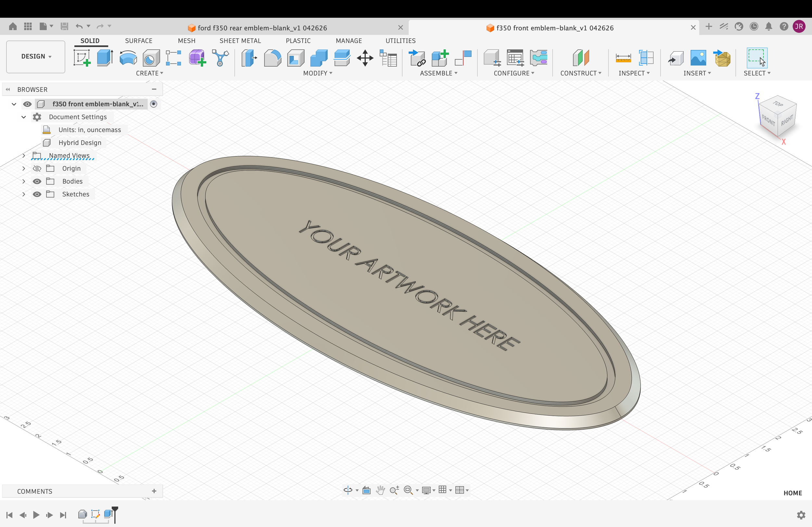Select the Combine tool
The image size is (812, 527).
[x=319, y=58]
